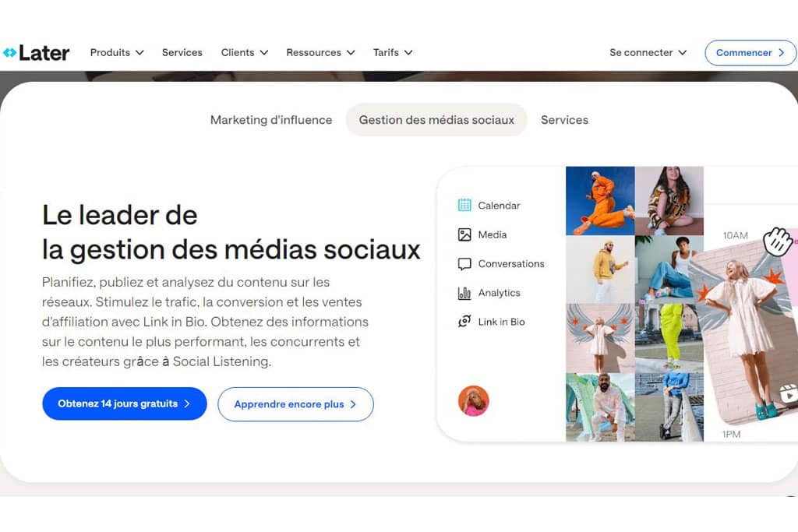The height and width of the screenshot is (532, 798).
Task: Select the Link in Bio icon
Action: click(464, 322)
